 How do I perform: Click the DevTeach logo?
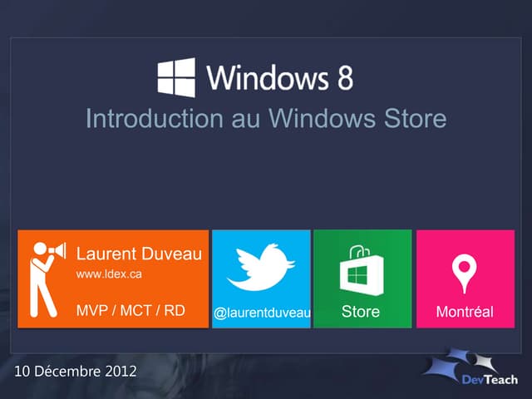point(470,367)
